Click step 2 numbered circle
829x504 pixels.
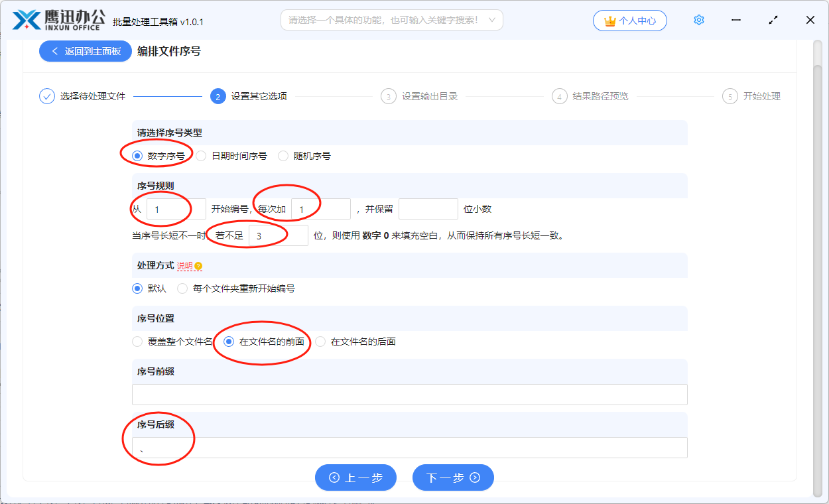pos(218,96)
